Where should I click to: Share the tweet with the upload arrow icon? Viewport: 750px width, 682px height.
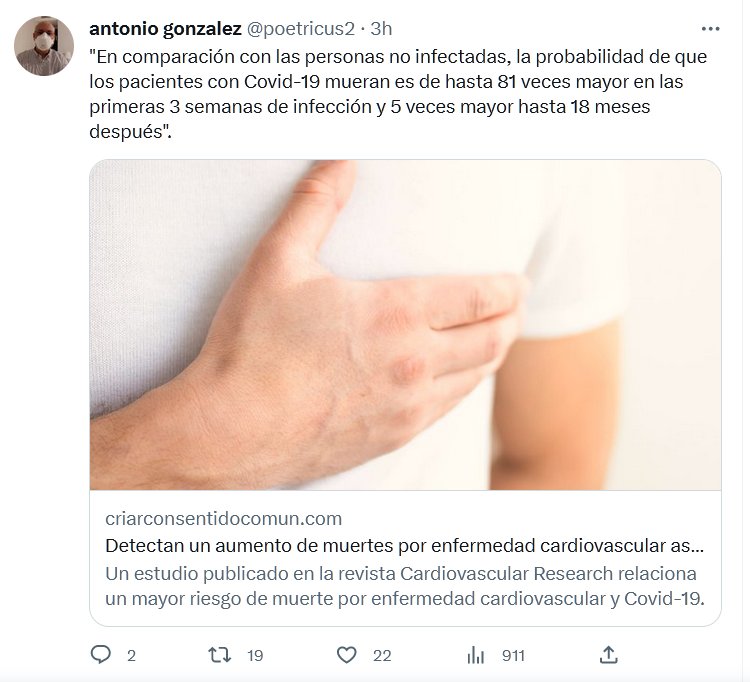[x=608, y=655]
